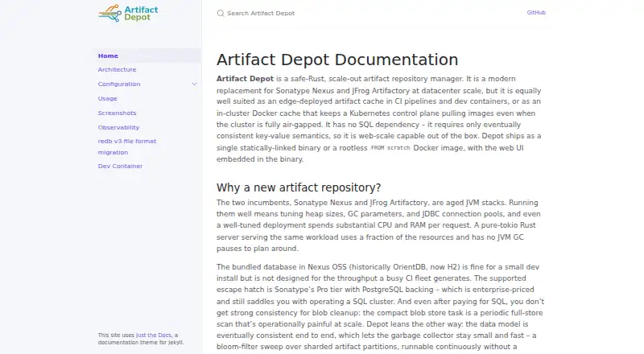
Task: Open the GitHub link
Action: click(x=536, y=13)
